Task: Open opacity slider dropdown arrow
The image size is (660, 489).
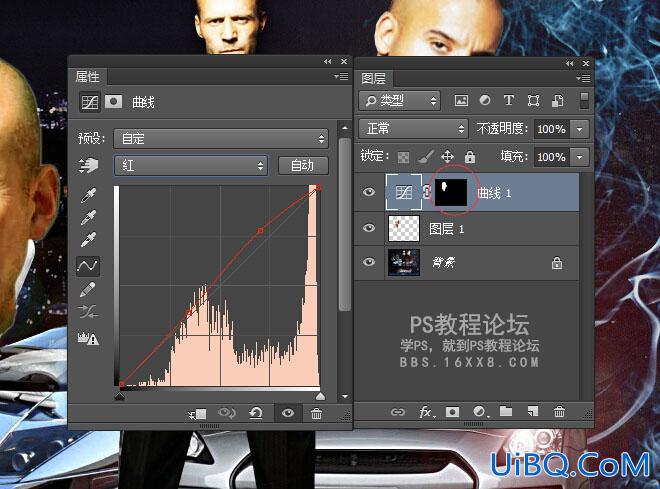Action: coord(579,129)
